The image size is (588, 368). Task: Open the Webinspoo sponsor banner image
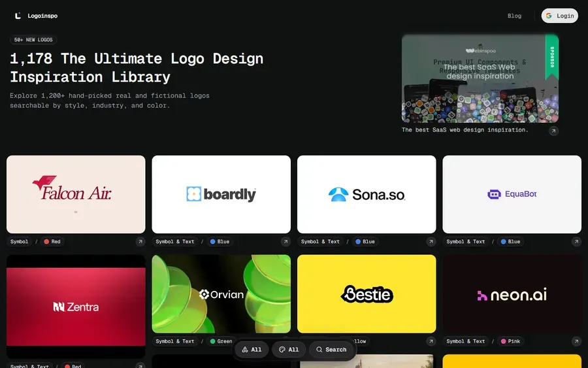pos(480,79)
